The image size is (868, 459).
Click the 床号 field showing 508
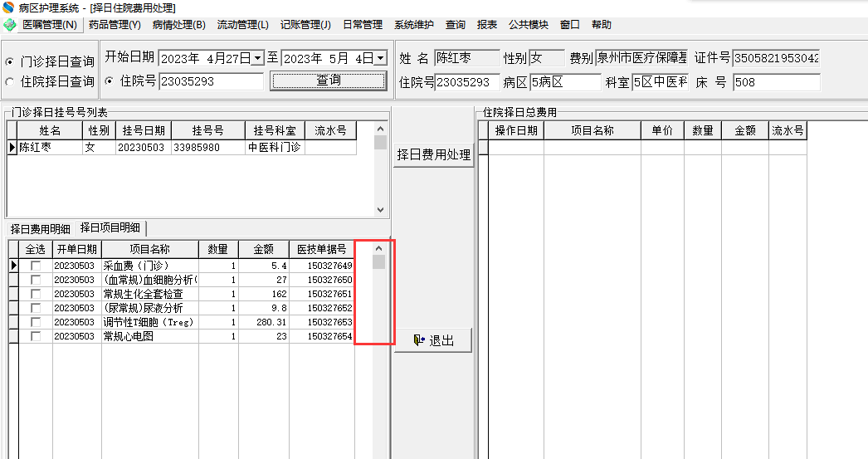(x=776, y=82)
